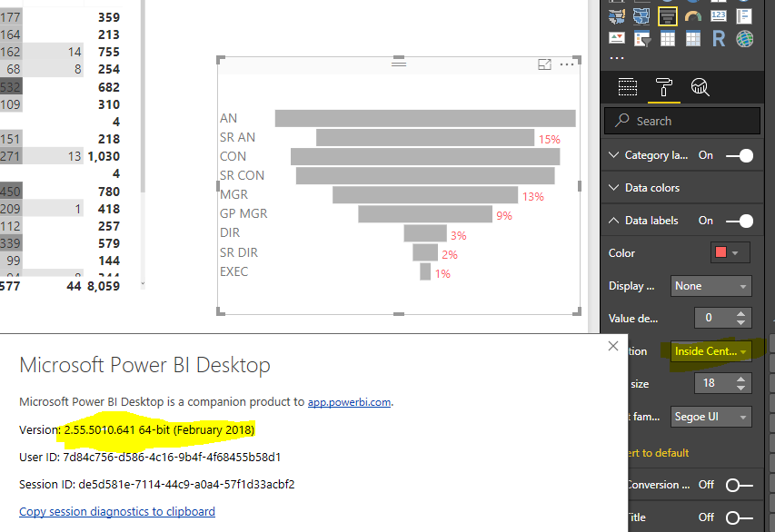Click the 15% data label
Viewport: 775px width, 532px height.
click(x=550, y=140)
